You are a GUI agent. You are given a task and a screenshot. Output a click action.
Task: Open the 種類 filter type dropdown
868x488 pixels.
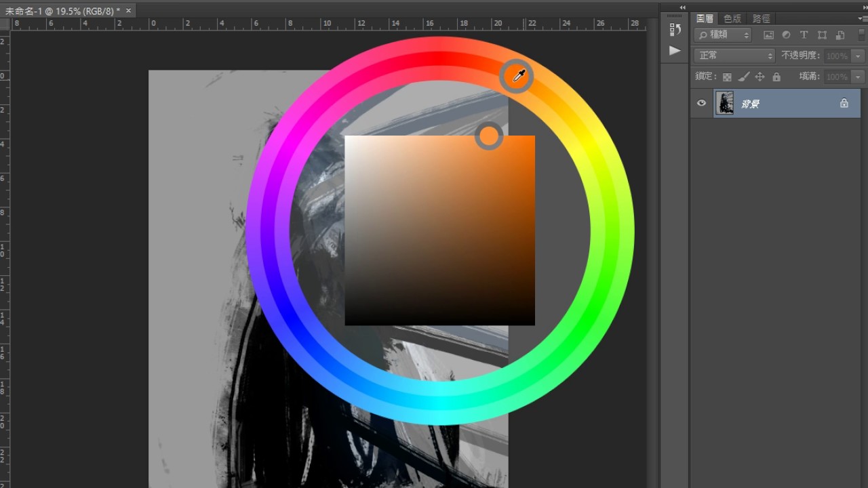pyautogui.click(x=724, y=35)
